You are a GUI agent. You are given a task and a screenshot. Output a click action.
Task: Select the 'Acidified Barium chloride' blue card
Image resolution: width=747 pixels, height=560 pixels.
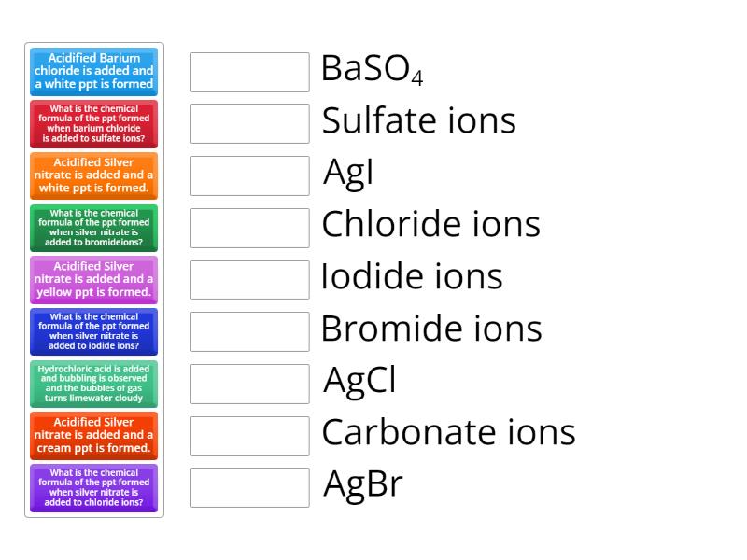click(92, 71)
